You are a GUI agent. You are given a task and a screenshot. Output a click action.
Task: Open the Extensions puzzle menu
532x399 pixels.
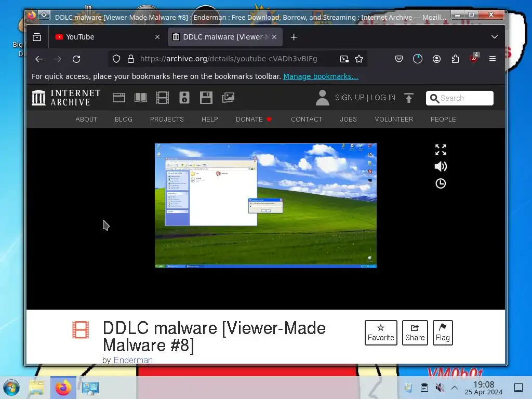(455, 59)
